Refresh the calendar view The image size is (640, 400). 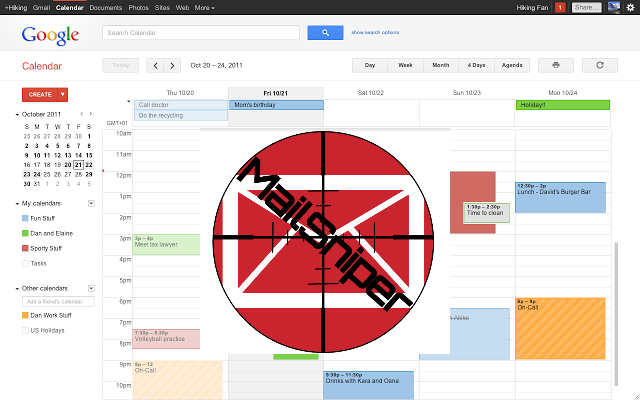(599, 65)
